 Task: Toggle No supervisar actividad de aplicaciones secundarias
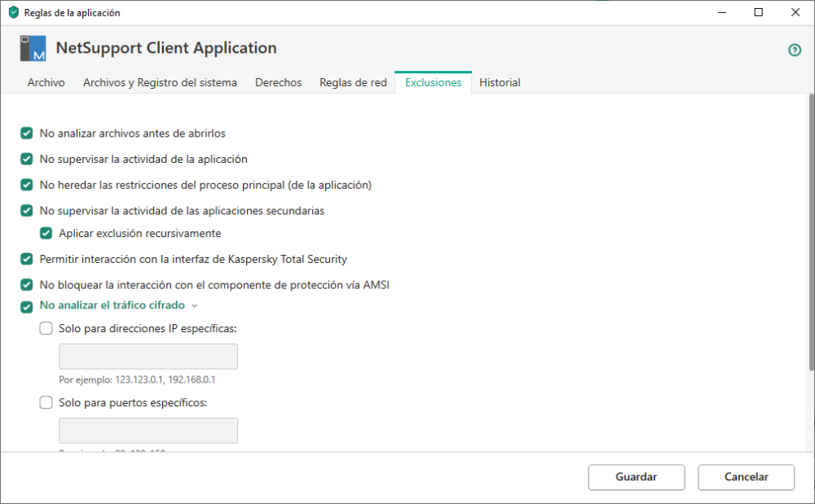point(27,211)
